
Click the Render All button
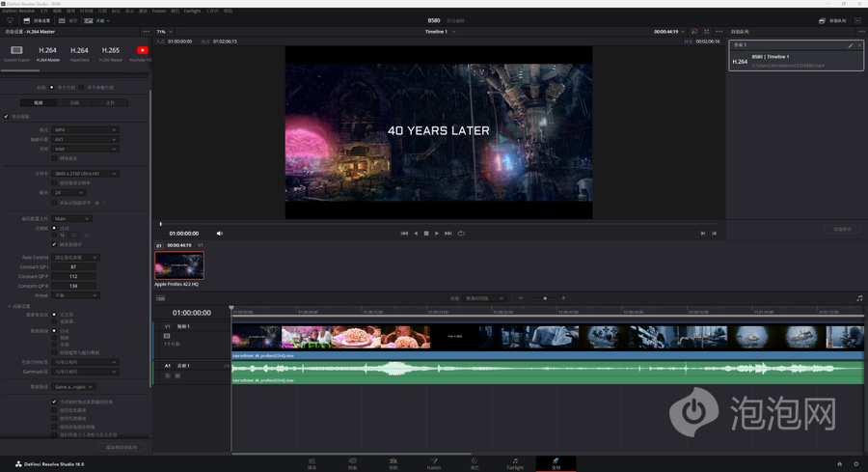click(x=842, y=229)
